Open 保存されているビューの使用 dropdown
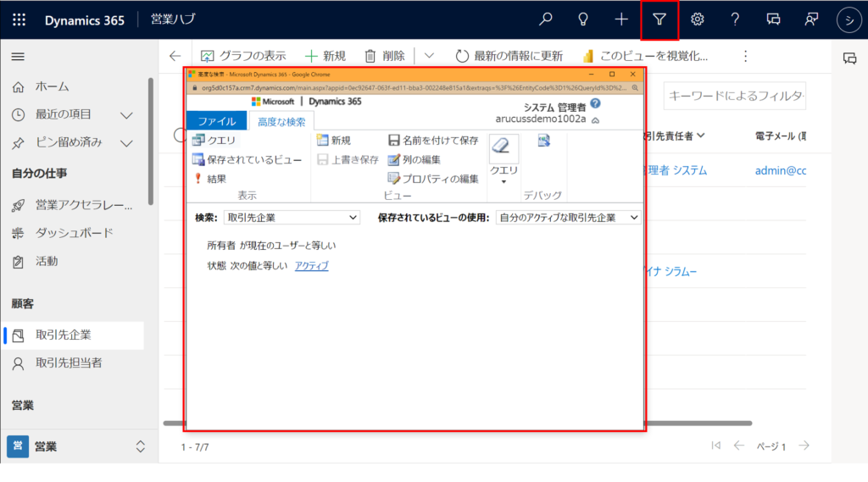The width and height of the screenshot is (868, 482). [x=569, y=218]
